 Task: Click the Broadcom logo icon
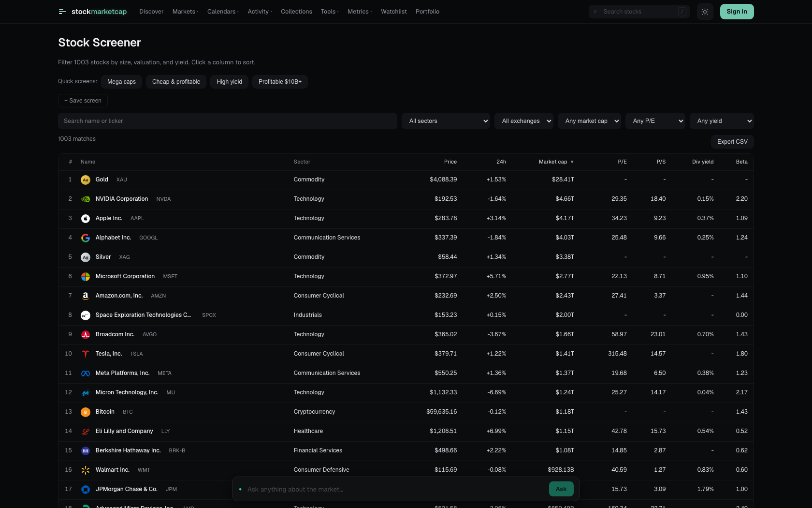pos(86,335)
